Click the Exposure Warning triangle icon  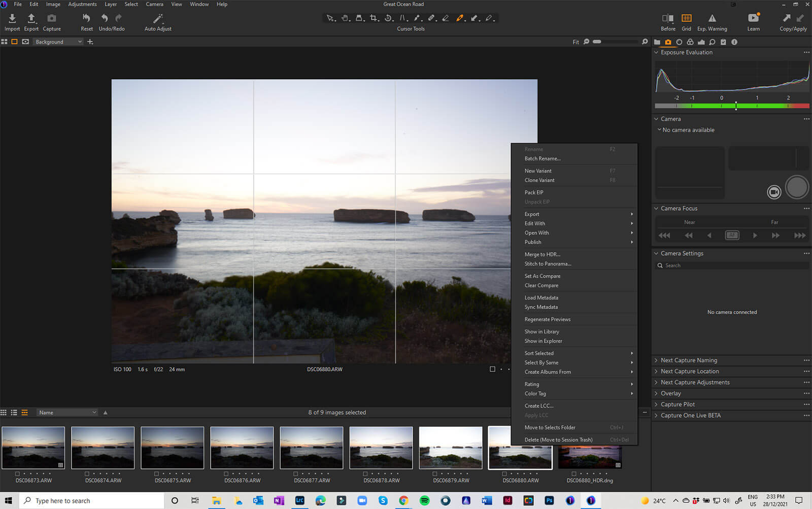tap(712, 19)
